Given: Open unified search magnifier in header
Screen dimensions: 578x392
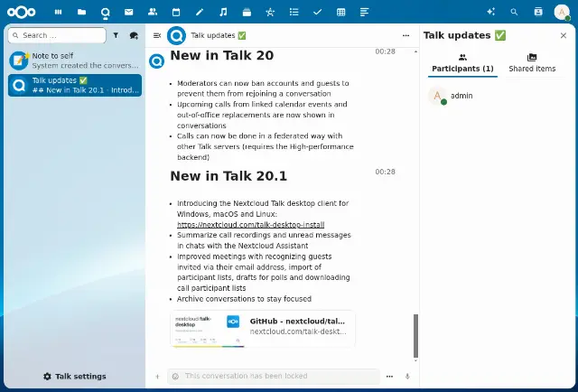Looking at the screenshot, I should point(514,12).
